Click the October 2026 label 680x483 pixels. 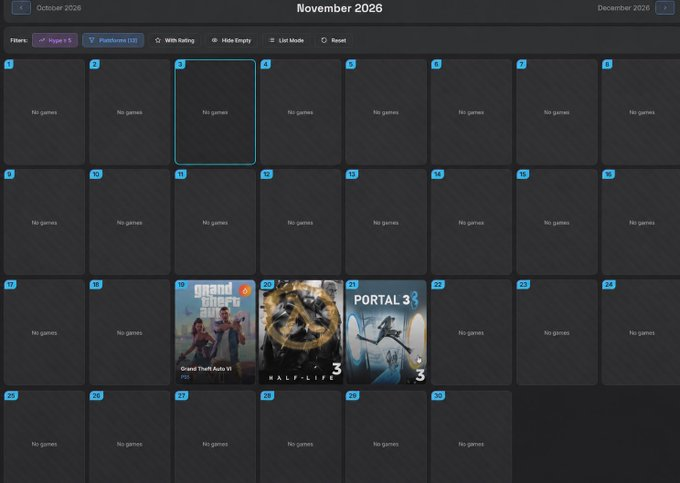59,8
